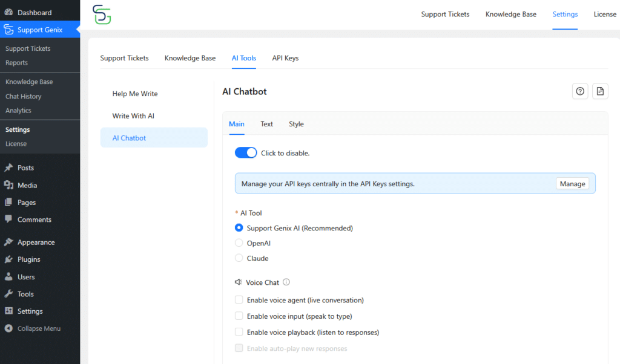Image resolution: width=620 pixels, height=364 pixels.
Task: Click the documentation file icon
Action: [600, 91]
